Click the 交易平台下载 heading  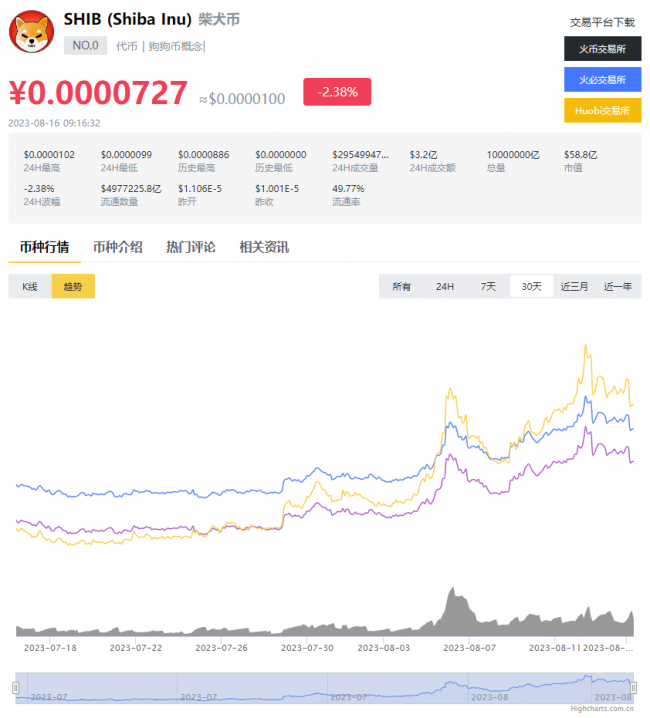pyautogui.click(x=602, y=22)
